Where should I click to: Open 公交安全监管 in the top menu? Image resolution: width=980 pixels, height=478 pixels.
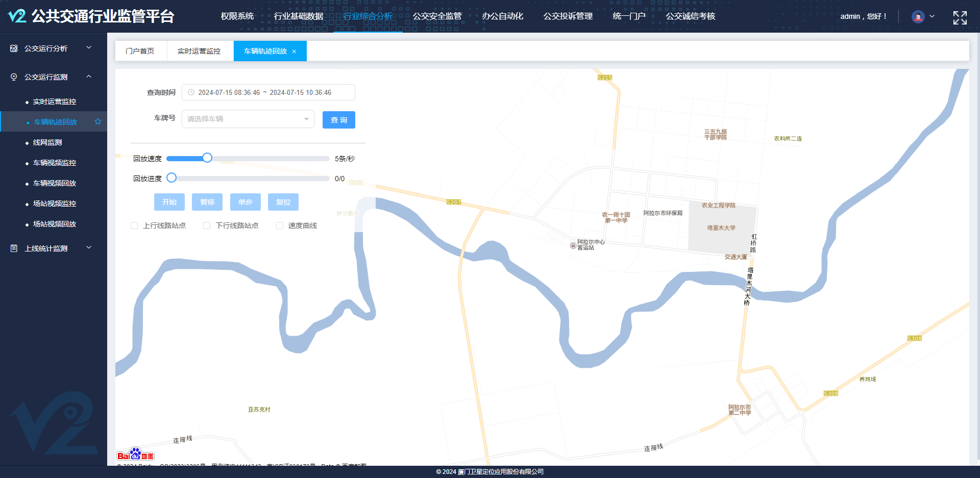point(437,16)
